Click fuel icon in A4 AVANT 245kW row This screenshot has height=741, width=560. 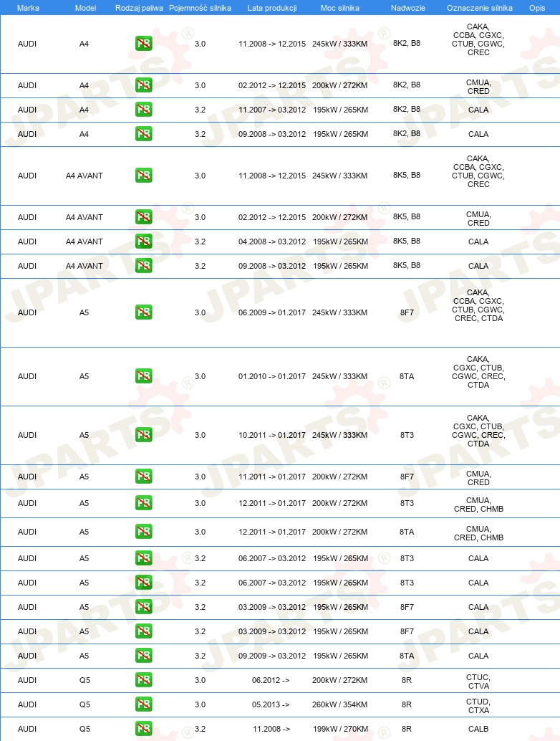143,176
